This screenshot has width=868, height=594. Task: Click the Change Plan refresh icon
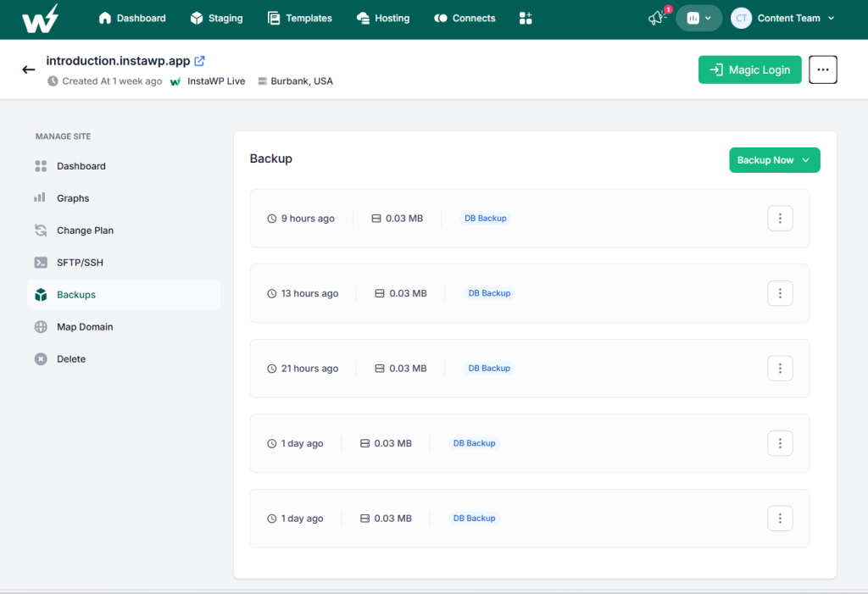click(x=41, y=230)
